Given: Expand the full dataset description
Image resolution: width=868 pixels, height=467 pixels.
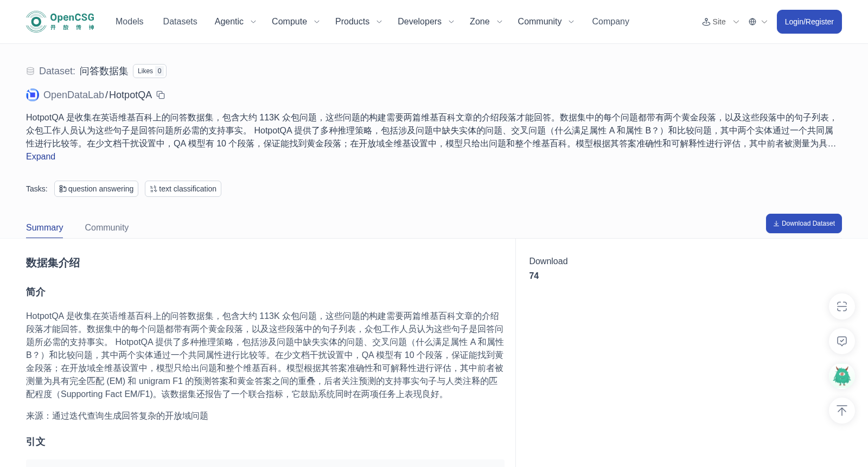Looking at the screenshot, I should [41, 156].
